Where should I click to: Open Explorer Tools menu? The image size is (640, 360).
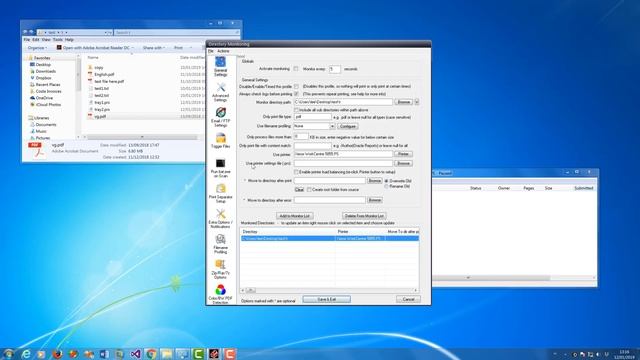[x=58, y=40]
